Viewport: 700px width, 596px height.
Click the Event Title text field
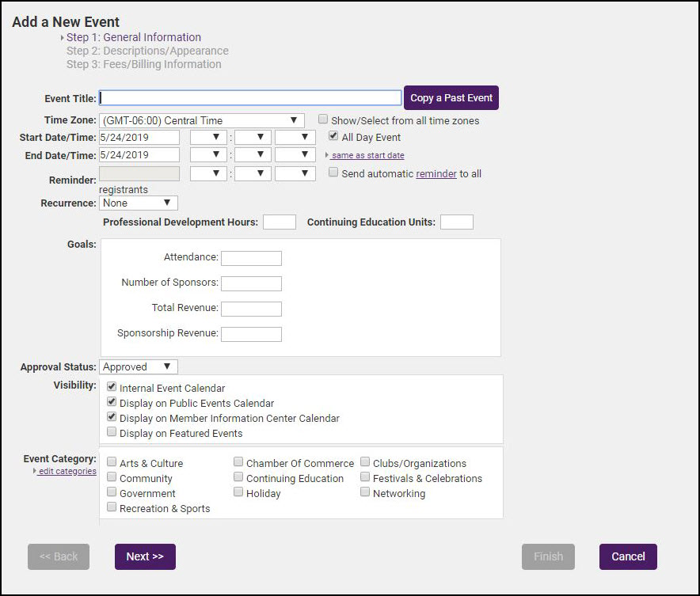250,98
